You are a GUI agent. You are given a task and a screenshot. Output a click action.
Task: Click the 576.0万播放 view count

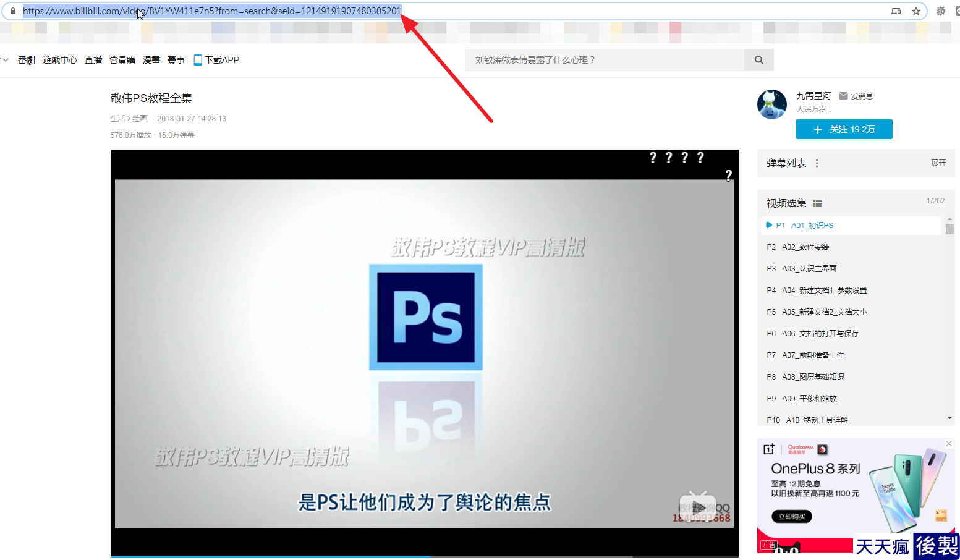click(x=131, y=135)
